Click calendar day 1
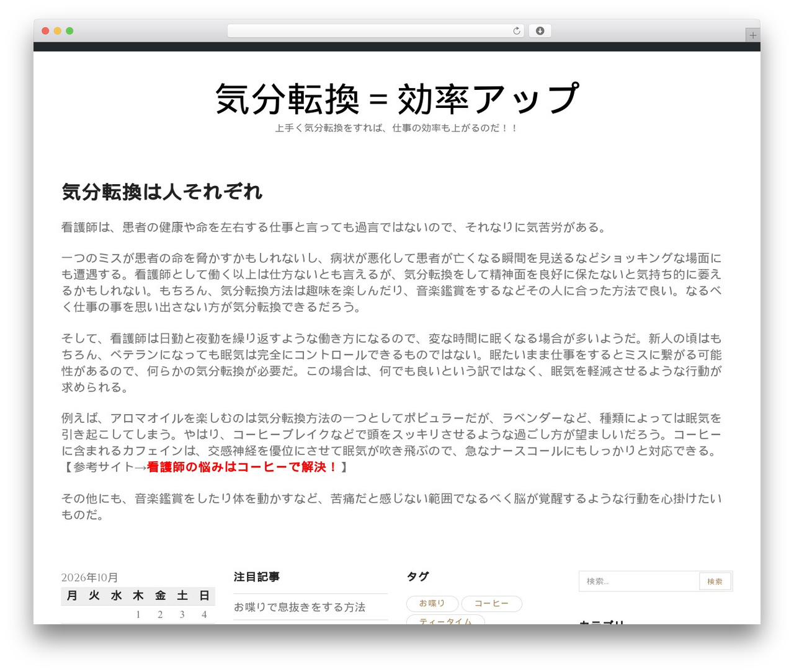Screen dimensions: 794x672 pos(138,615)
